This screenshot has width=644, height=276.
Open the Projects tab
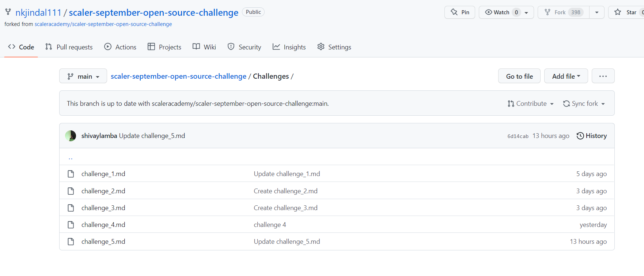(x=164, y=47)
